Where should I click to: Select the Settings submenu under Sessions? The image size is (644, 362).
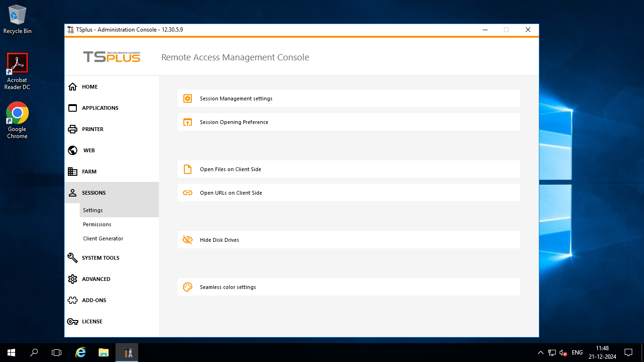click(93, 210)
